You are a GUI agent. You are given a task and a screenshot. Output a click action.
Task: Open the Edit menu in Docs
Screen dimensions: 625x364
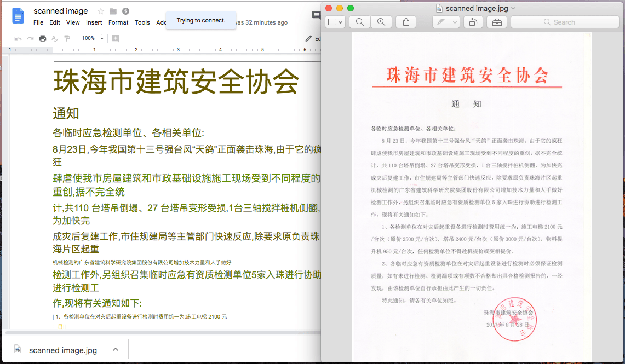(x=55, y=22)
